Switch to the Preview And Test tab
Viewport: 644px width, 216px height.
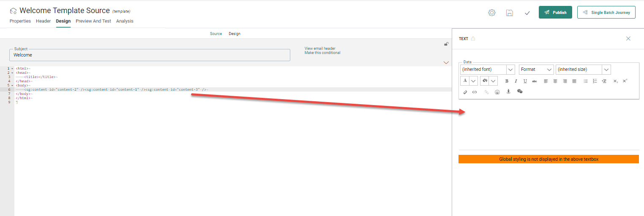point(93,21)
